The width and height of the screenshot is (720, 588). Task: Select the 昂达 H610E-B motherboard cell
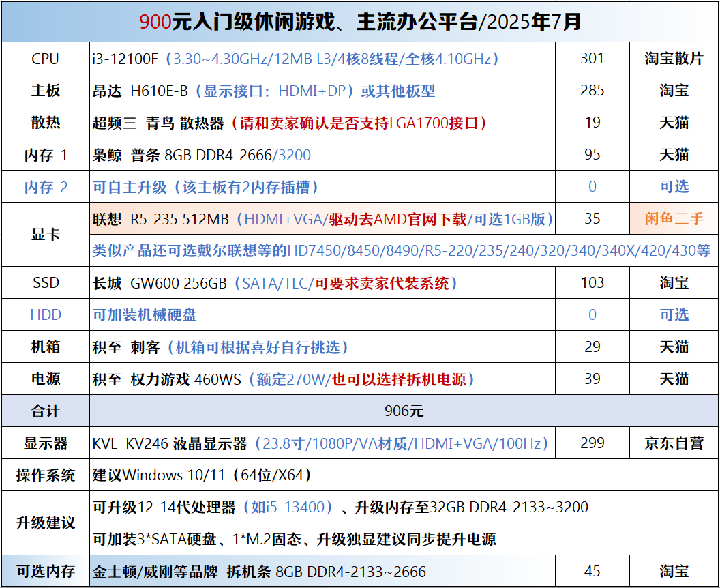pos(322,91)
